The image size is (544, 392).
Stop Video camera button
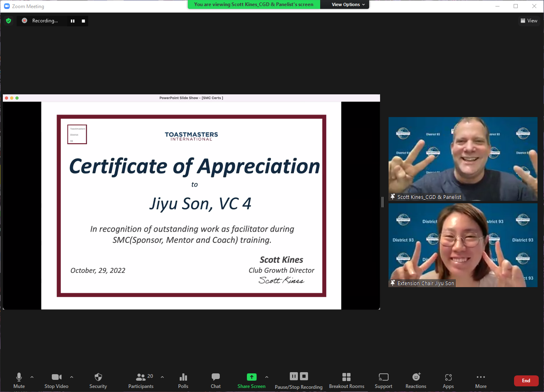click(57, 380)
